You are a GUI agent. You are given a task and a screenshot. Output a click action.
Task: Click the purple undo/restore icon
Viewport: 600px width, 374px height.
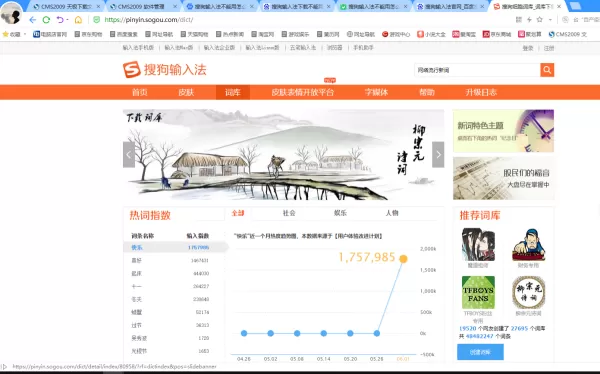pos(60,20)
